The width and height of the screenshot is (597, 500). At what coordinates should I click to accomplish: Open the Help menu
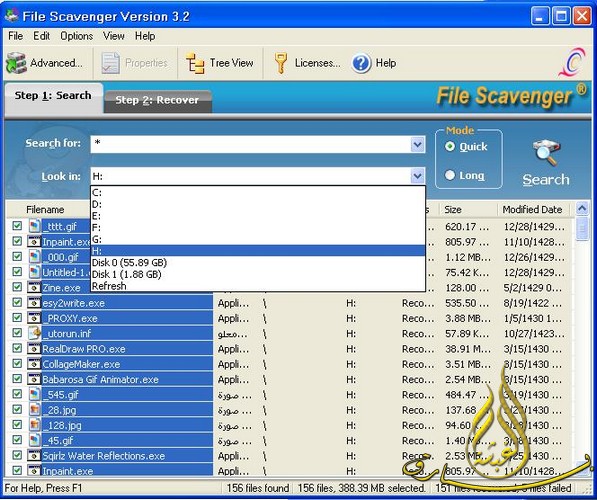click(145, 36)
